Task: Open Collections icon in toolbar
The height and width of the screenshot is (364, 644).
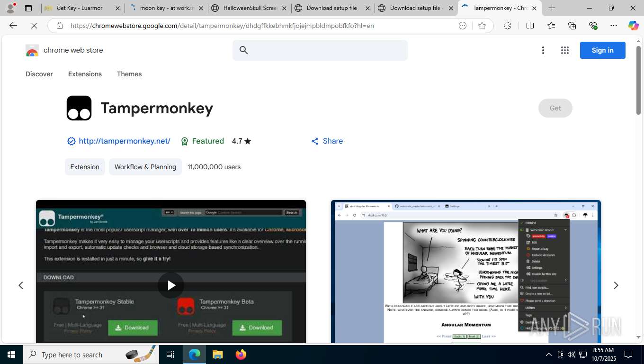Action: point(572,26)
